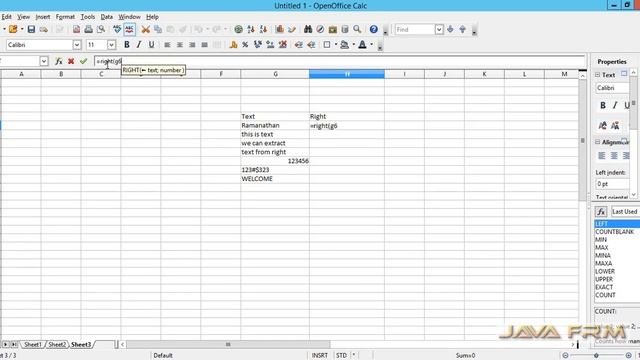Insert a Hyperlink with the globe icon
The height and width of the screenshot is (360, 640).
pyautogui.click(x=238, y=29)
